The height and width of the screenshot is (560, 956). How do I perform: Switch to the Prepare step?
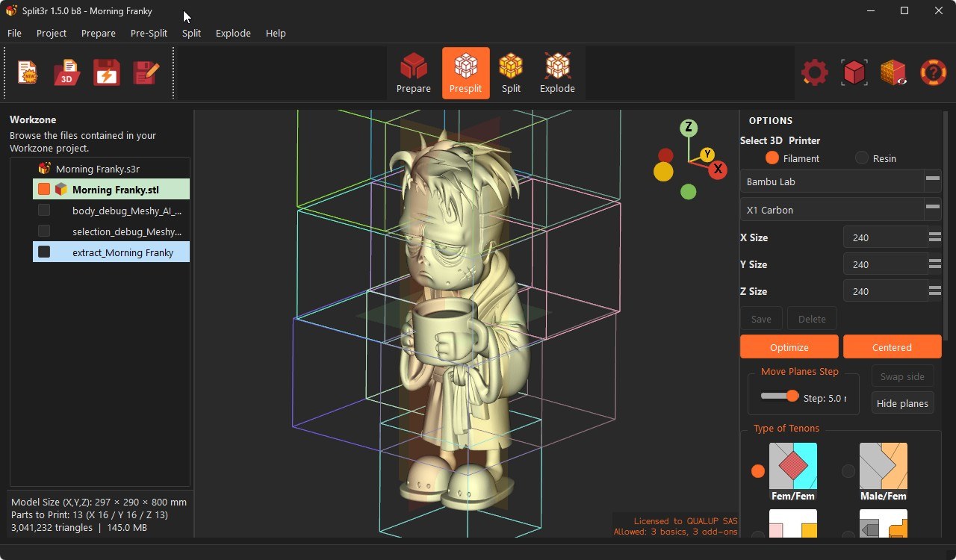point(413,73)
